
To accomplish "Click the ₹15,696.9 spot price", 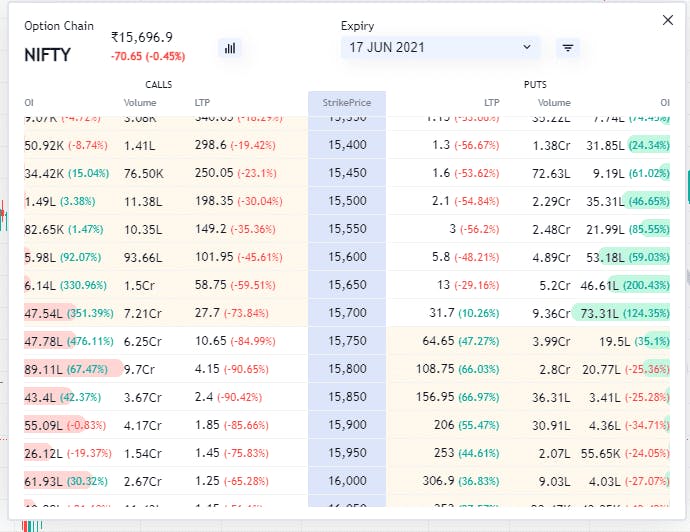I will (x=142, y=37).
